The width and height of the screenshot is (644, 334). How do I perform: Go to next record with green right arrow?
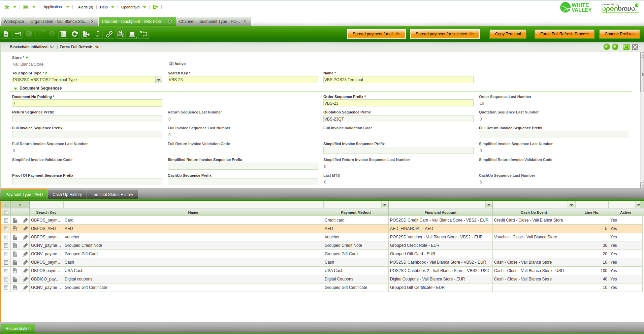615,47
